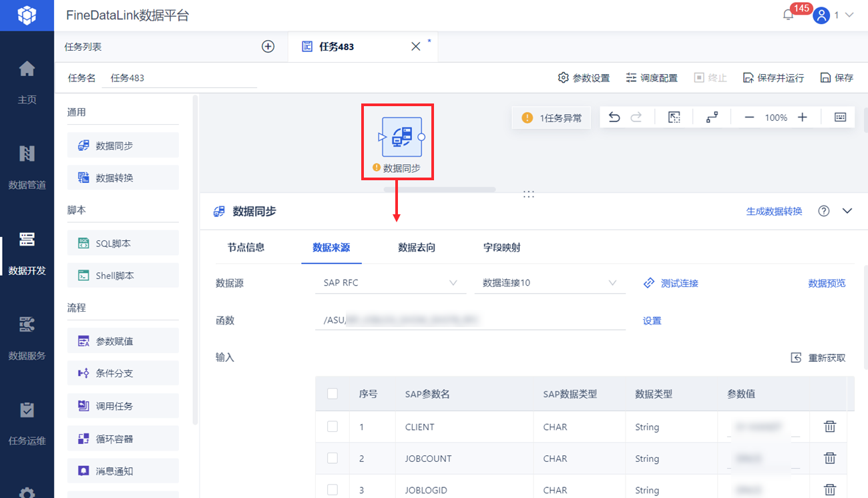Click the auto-layout connector icon
This screenshot has height=498, width=868.
[x=712, y=117]
